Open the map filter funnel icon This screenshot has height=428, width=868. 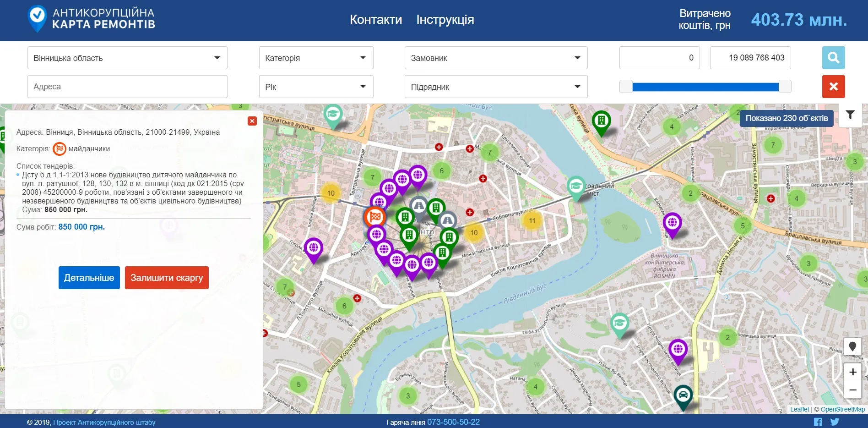(x=850, y=115)
